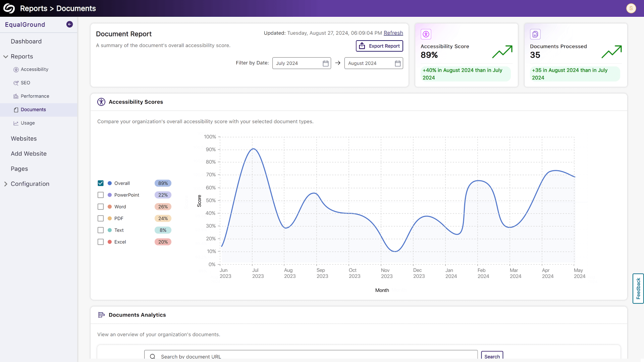This screenshot has width=644, height=362.
Task: Collapse the Reports section chevron
Action: (6, 57)
